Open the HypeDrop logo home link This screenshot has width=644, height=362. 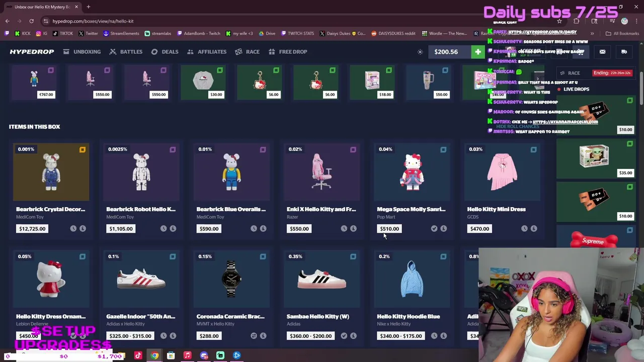32,52
